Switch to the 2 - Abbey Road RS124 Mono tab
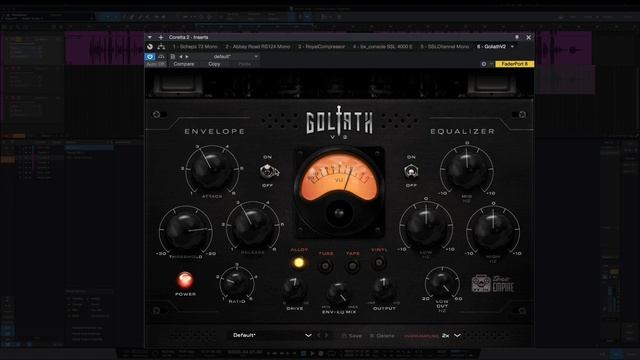 pos(257,47)
